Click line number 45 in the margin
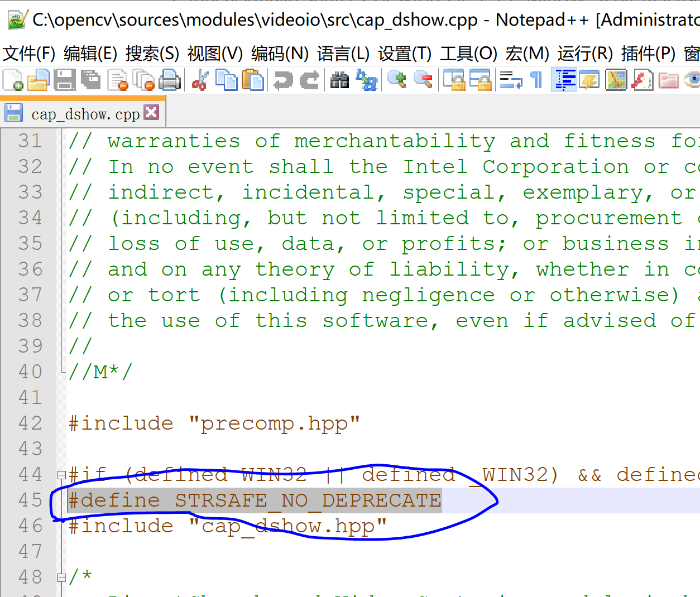700x597 pixels. tap(31, 500)
